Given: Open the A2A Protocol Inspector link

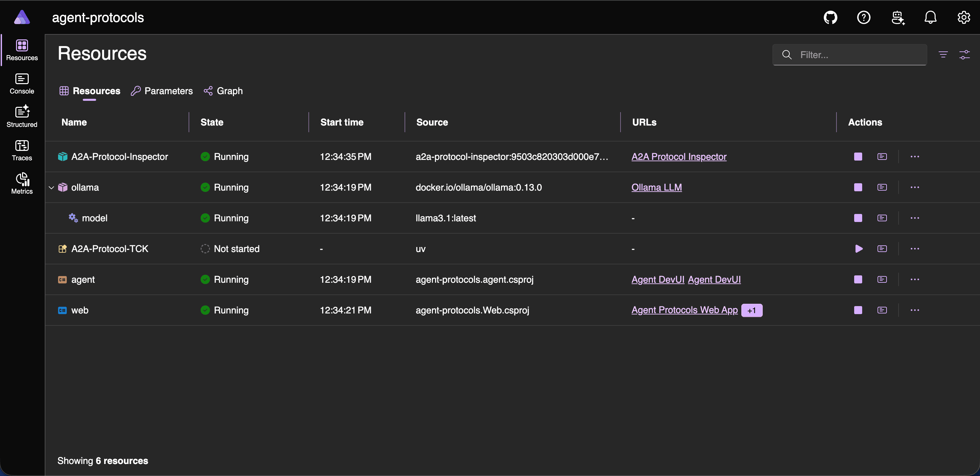Looking at the screenshot, I should tap(679, 157).
